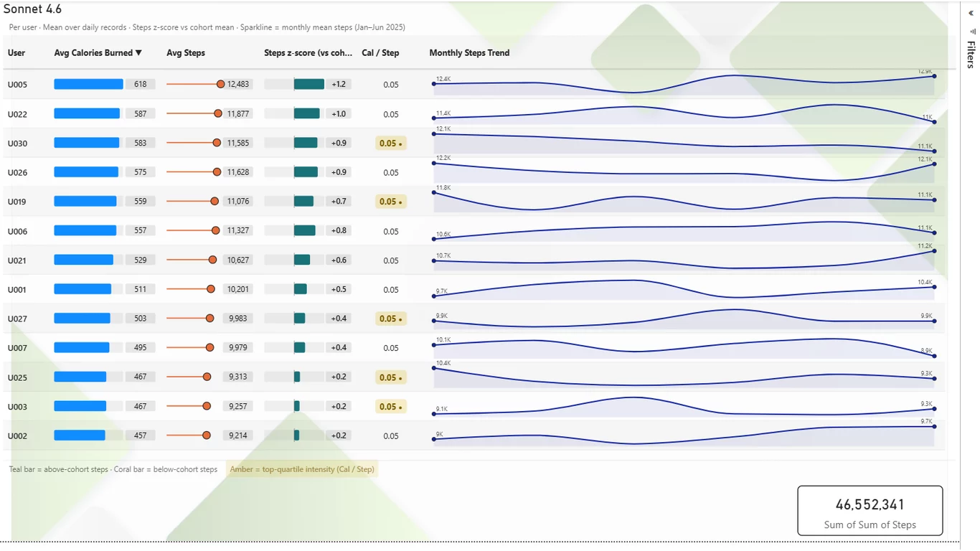
Task: Sort by the Avg Calories Burned column header
Action: click(98, 53)
